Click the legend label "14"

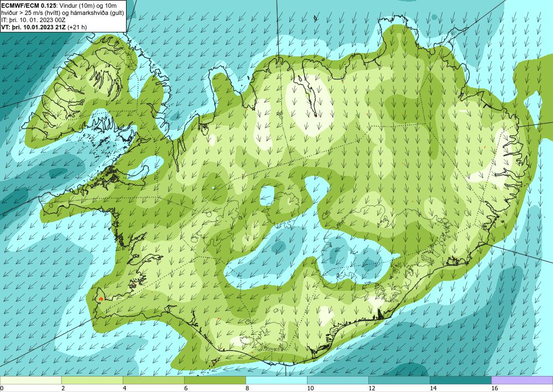433,388
